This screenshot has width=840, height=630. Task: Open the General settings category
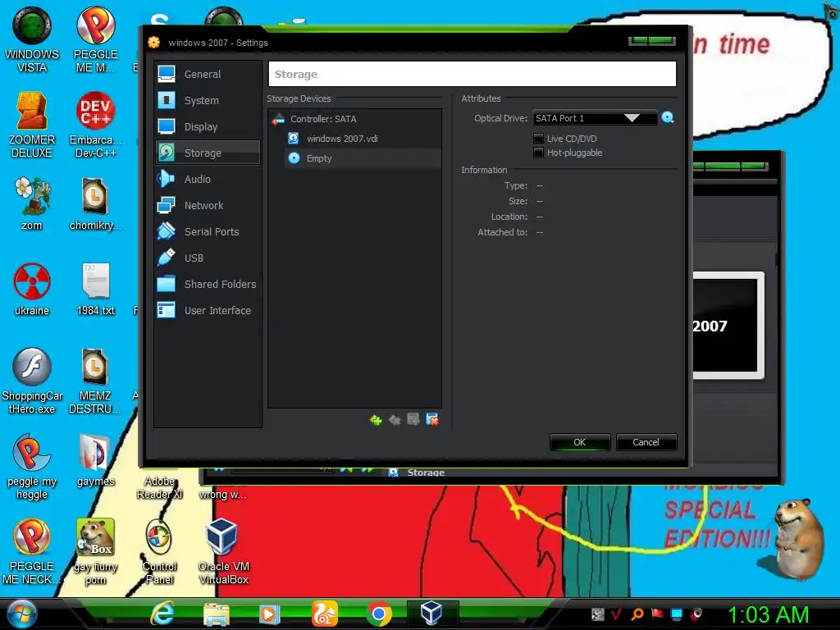[x=208, y=74]
